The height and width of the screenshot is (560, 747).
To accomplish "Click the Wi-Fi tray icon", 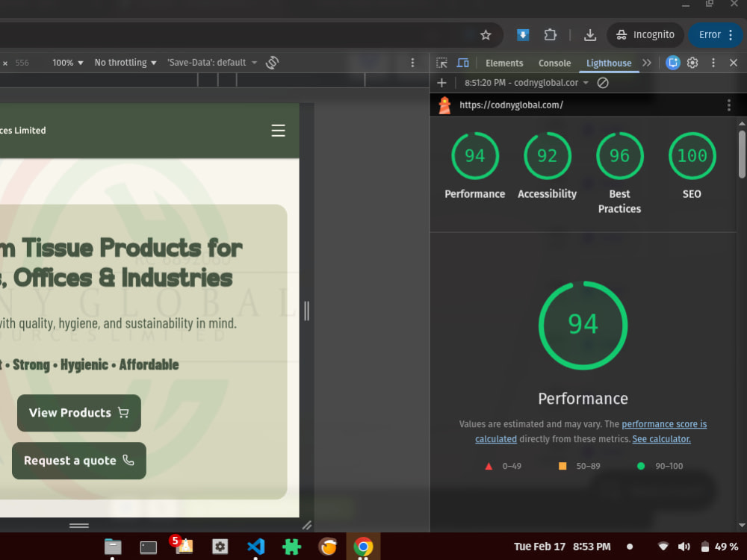I will 663,547.
